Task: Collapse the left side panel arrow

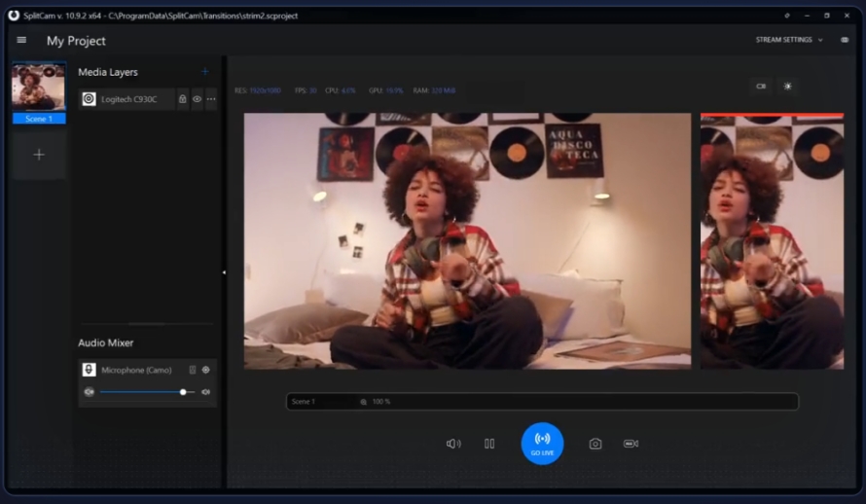Action: pos(224,272)
